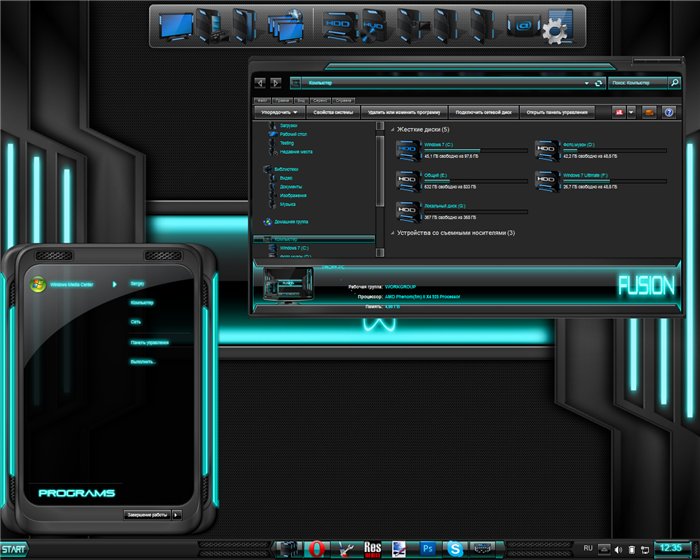The height and width of the screenshot is (560, 700).
Task: Select Компьютер in the Start menu
Action: (141, 302)
